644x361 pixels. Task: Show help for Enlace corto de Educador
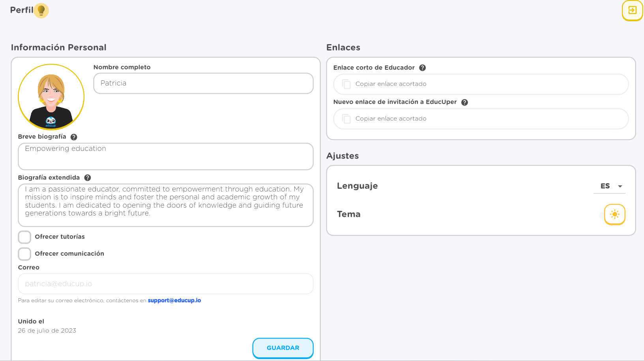pyautogui.click(x=422, y=68)
